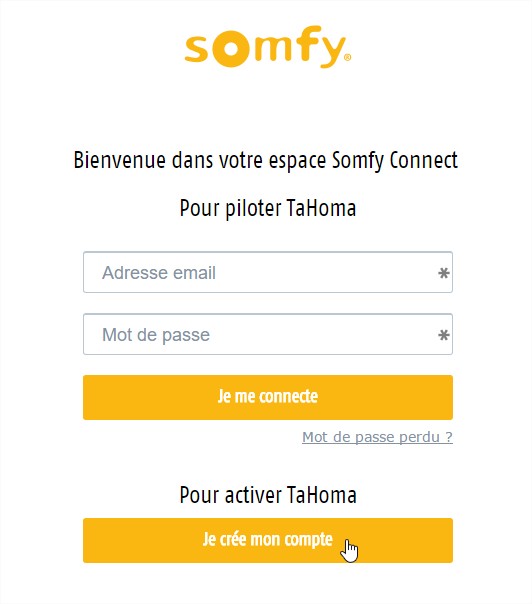This screenshot has height=604, width=532.
Task: Focus the Mot de passe input field
Action: click(x=268, y=334)
